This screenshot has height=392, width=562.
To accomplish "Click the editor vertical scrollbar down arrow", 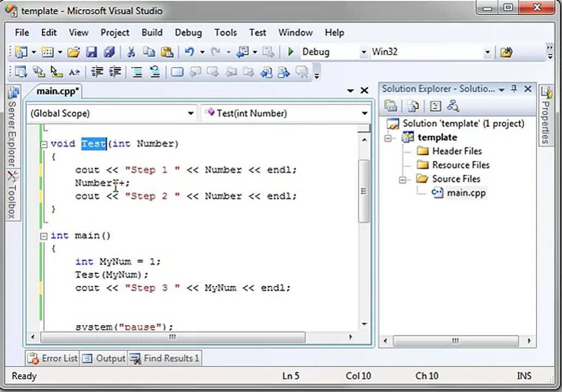I will (364, 324).
